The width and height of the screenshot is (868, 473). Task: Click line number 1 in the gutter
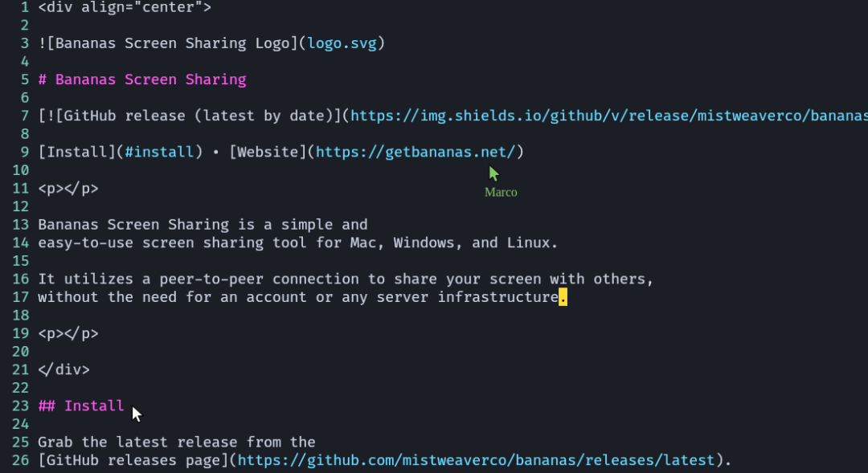pos(25,7)
